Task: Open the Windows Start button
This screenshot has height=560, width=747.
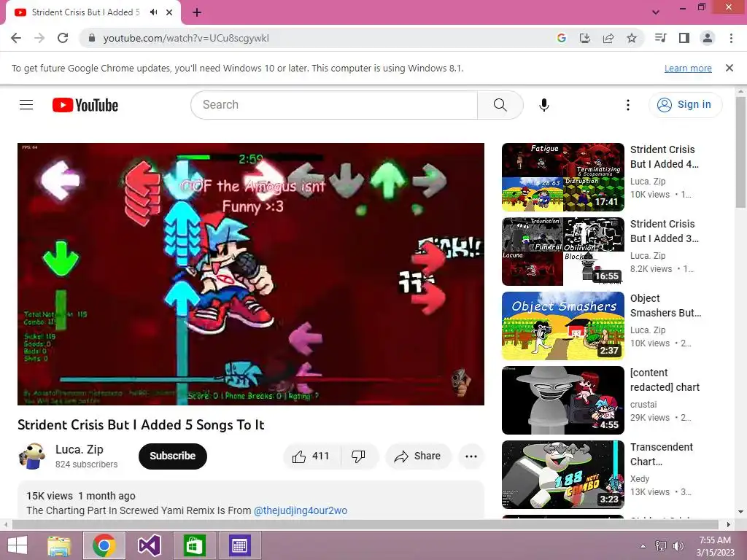Action: tap(18, 545)
